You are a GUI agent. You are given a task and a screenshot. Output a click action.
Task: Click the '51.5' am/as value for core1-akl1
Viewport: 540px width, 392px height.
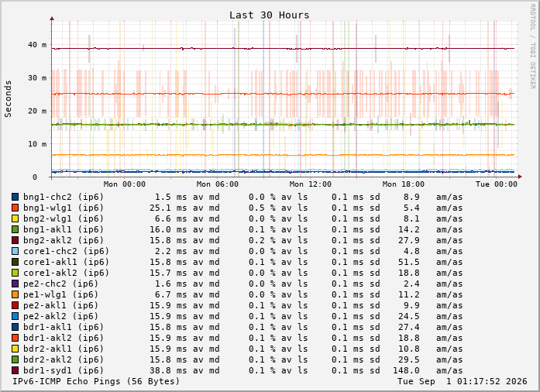(x=409, y=262)
